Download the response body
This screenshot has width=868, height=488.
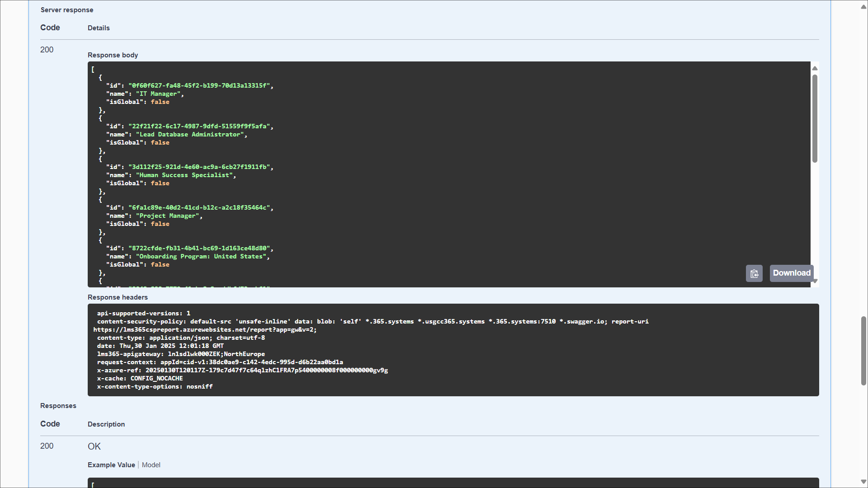791,273
